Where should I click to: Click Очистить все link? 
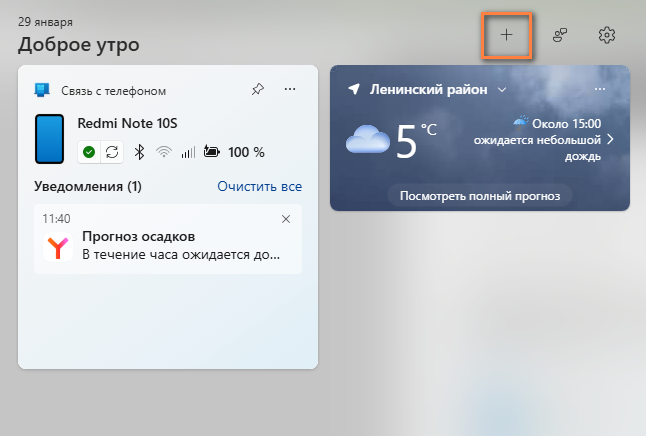(x=260, y=186)
